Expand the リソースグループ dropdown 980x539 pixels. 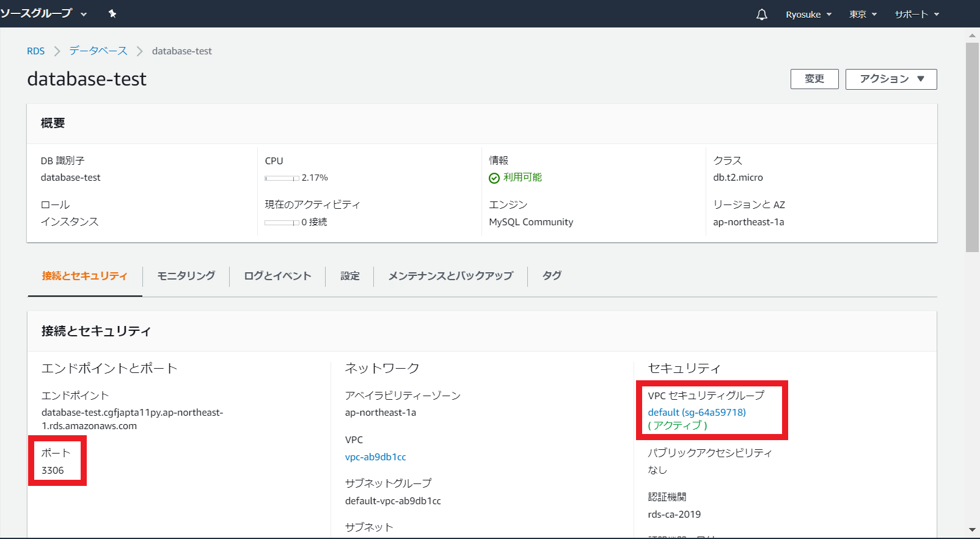coord(44,13)
